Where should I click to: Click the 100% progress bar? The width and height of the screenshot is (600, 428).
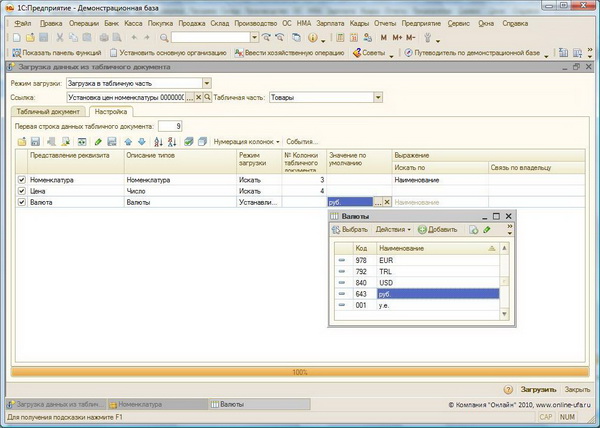point(300,372)
